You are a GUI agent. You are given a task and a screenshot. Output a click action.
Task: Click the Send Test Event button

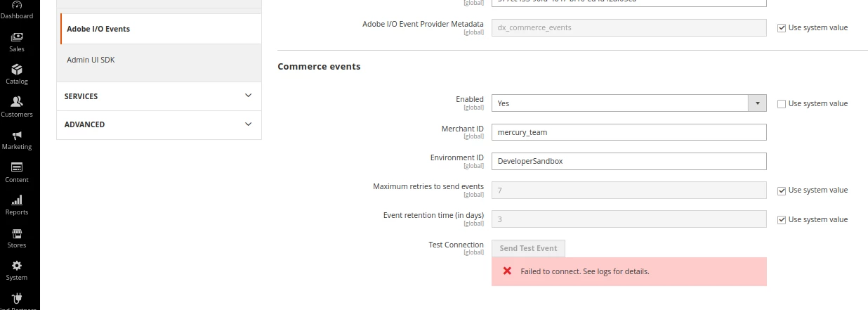[528, 248]
